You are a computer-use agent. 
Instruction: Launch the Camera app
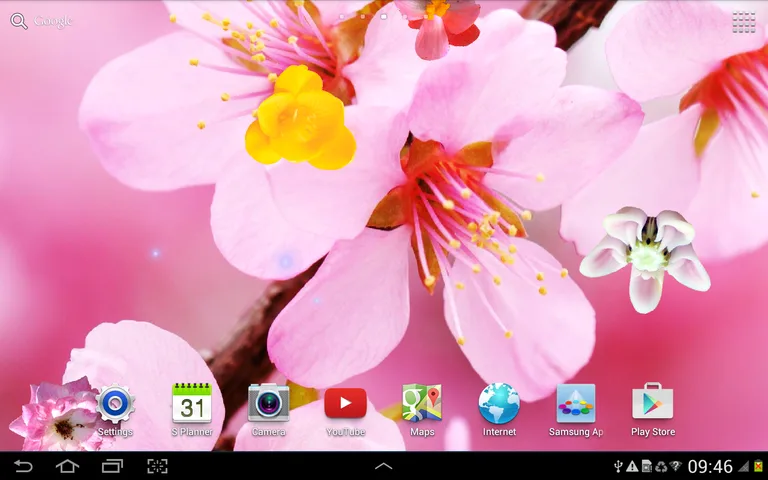(x=268, y=410)
